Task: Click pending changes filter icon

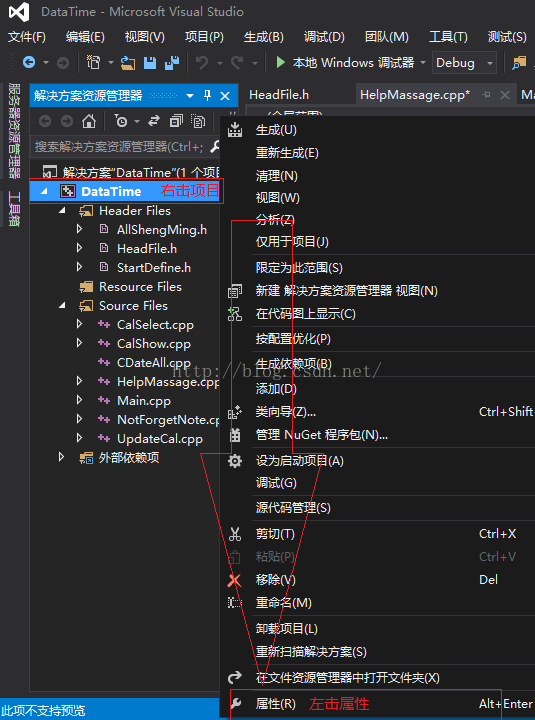Action: [121, 121]
